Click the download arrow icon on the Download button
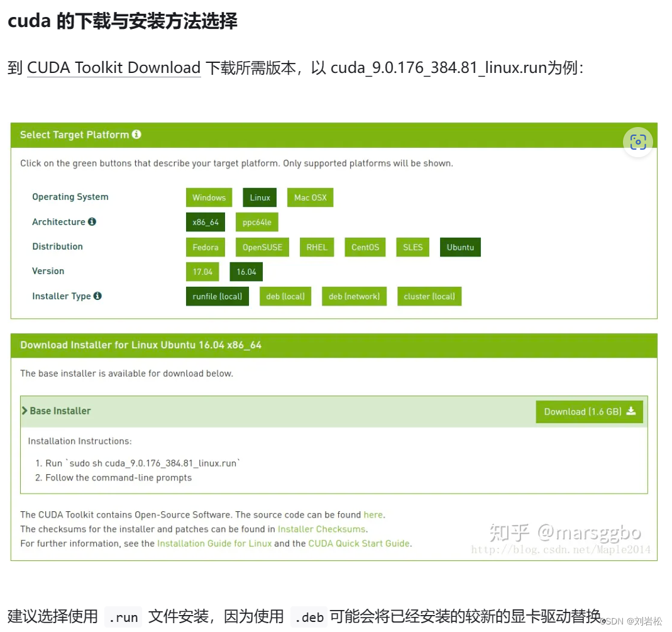The height and width of the screenshot is (632, 672). [629, 411]
